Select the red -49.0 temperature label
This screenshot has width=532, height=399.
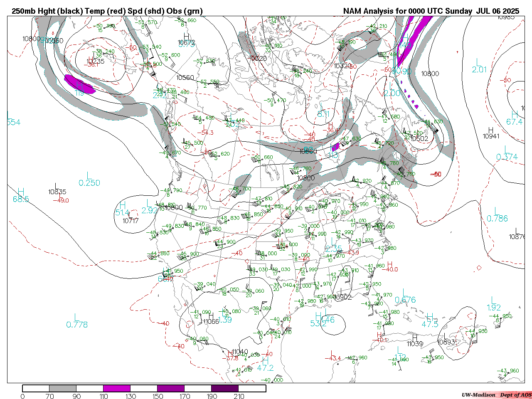[x=61, y=200]
